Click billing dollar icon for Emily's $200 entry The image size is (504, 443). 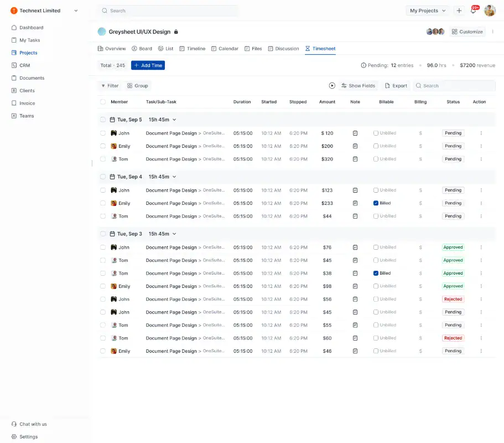(x=420, y=146)
